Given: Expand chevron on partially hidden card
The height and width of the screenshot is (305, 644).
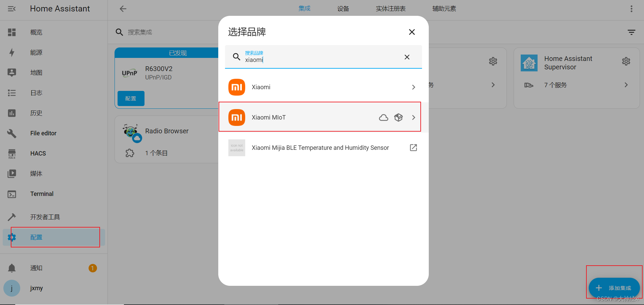Looking at the screenshot, I should [493, 85].
